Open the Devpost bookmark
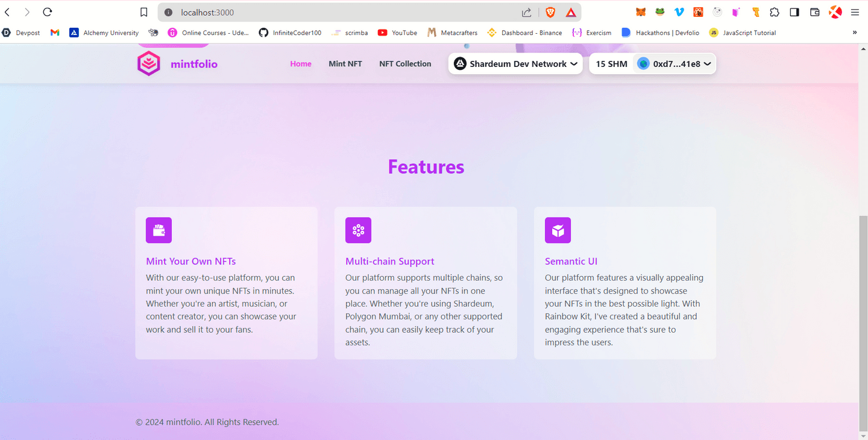 pos(21,33)
